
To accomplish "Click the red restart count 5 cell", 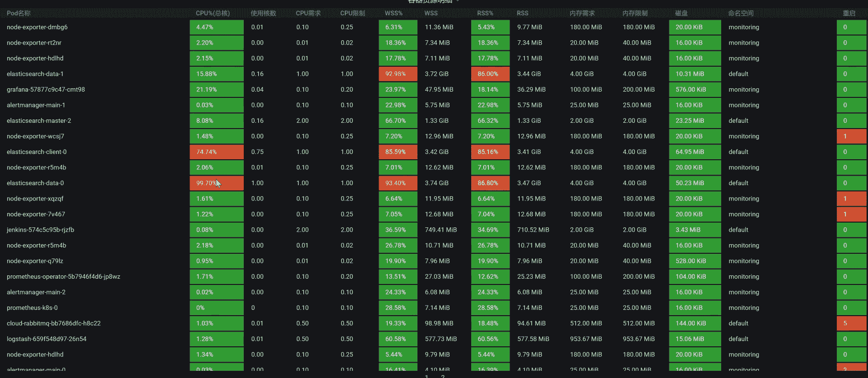I will (851, 323).
